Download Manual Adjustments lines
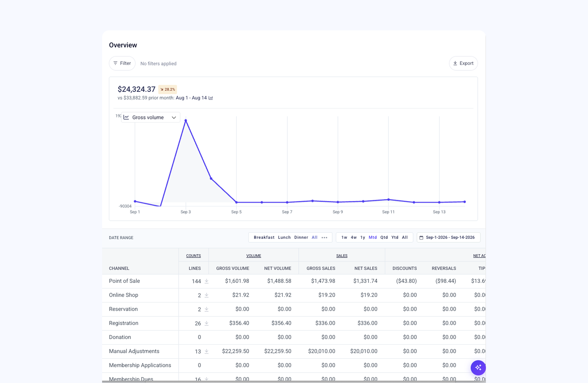This screenshot has height=383, width=588. click(207, 352)
